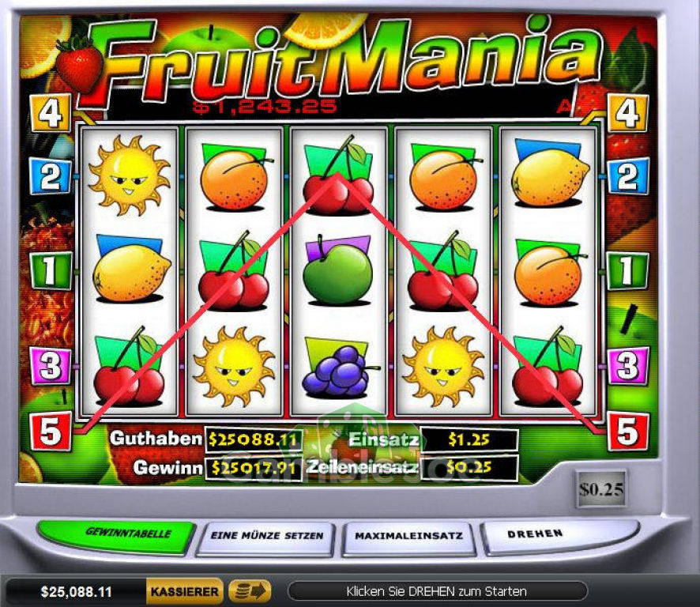Click the Guthaben balance display field

tap(254, 440)
